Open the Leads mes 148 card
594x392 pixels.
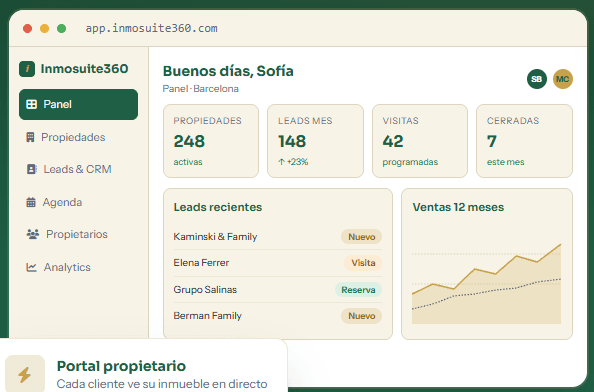pos(315,141)
